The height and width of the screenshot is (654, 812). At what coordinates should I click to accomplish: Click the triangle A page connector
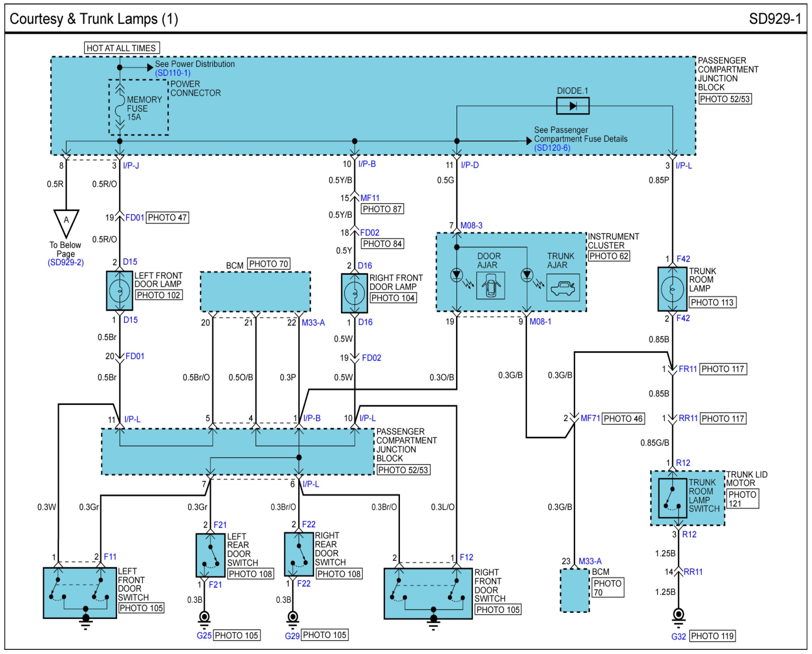66,221
